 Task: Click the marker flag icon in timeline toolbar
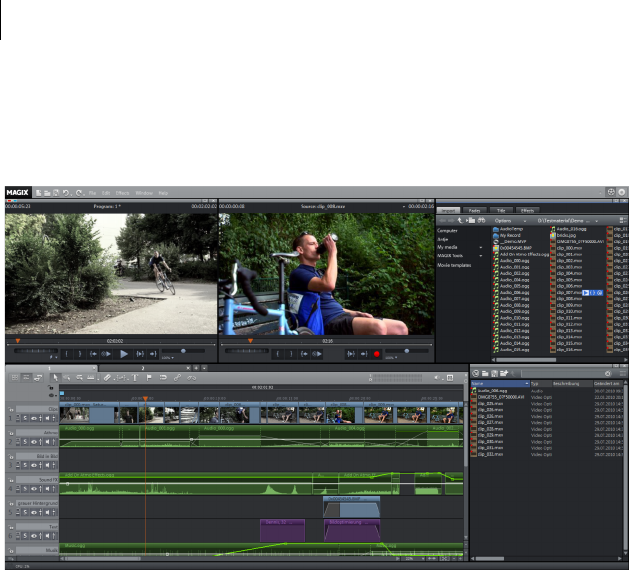(x=149, y=377)
